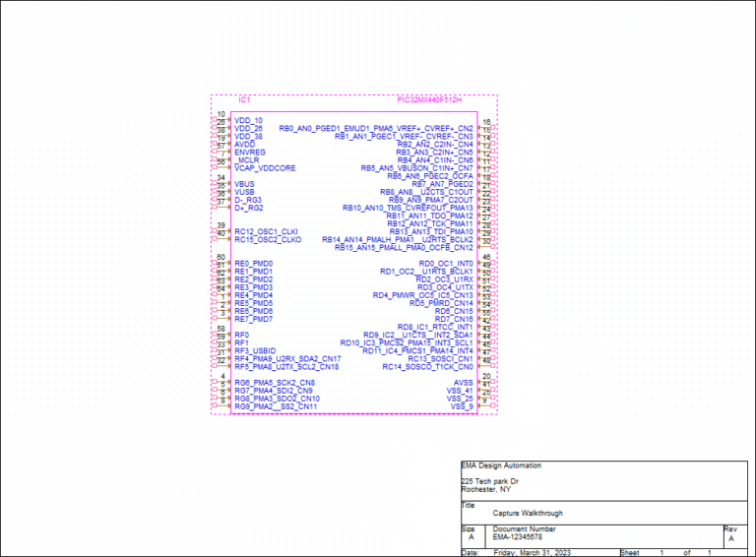Select the RC12_OSC1_CLKI pin label

pyautogui.click(x=268, y=232)
